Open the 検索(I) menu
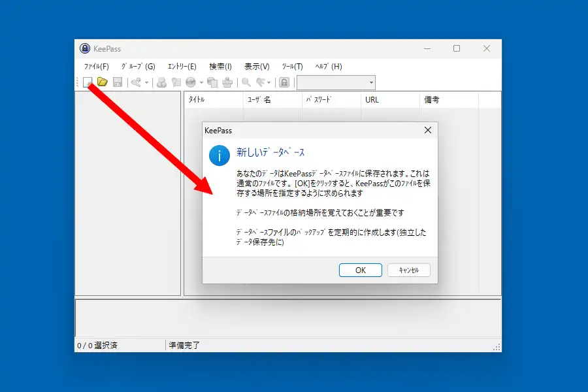 pos(221,67)
